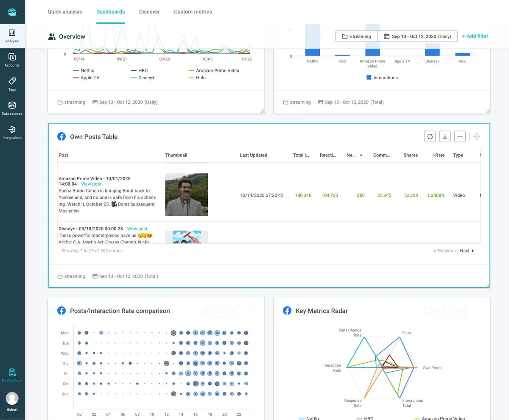Click Add filter

click(x=475, y=36)
